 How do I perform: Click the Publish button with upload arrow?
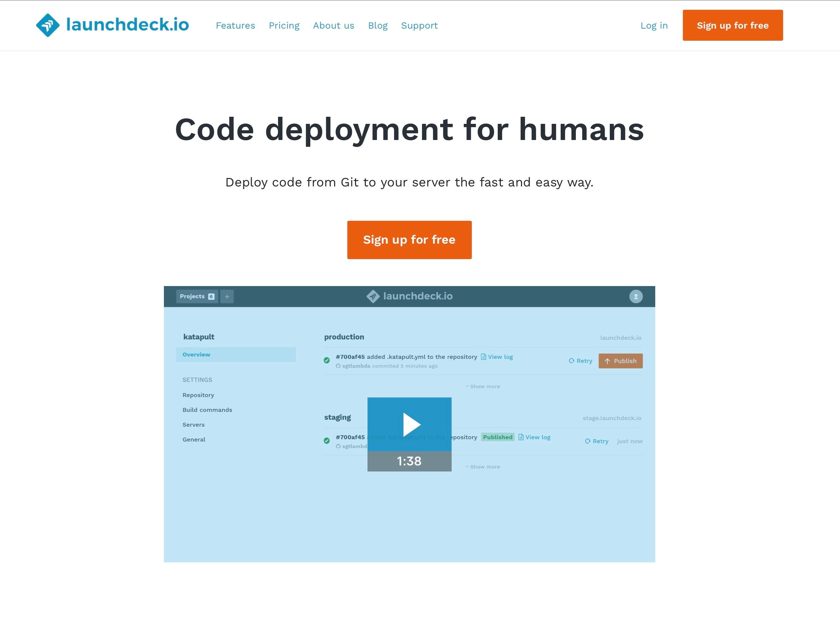pyautogui.click(x=621, y=361)
